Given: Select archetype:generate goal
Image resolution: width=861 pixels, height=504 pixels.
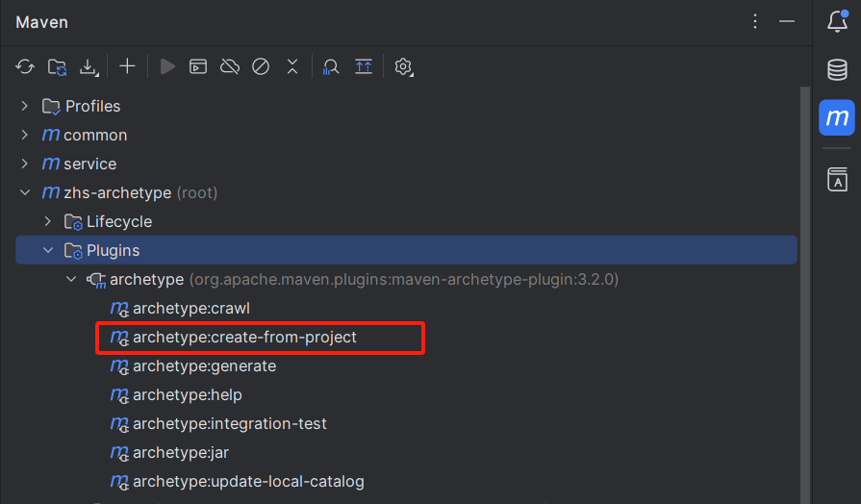Looking at the screenshot, I should (x=204, y=366).
